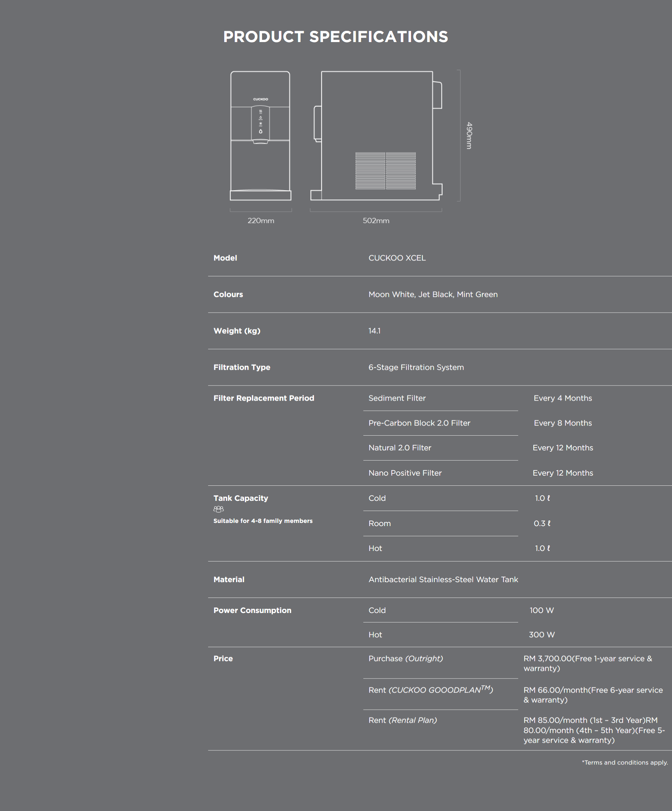This screenshot has height=811, width=672.
Task: Select the 300 W value
Action: click(x=542, y=634)
